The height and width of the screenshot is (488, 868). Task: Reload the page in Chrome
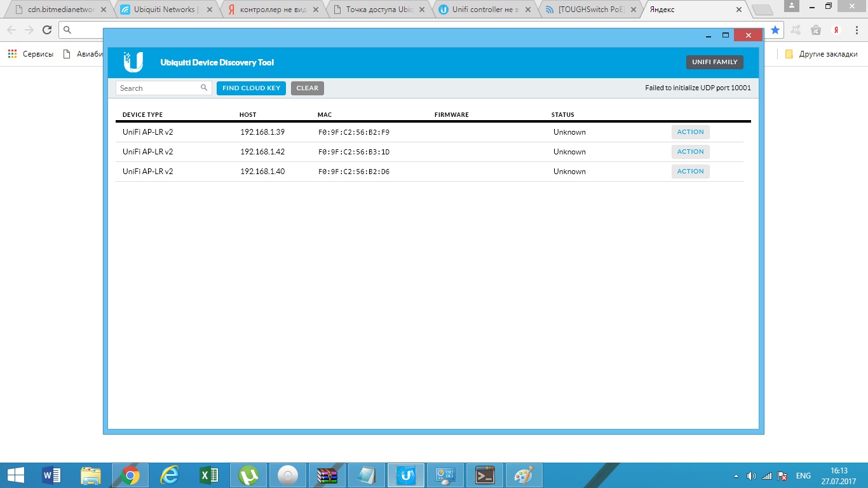(x=47, y=30)
